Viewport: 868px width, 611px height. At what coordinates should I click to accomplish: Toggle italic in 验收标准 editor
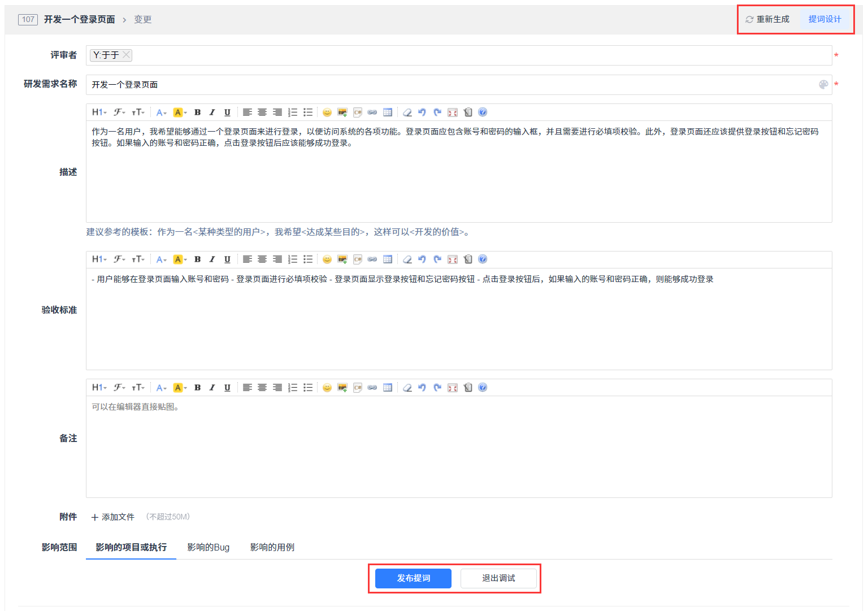pyautogui.click(x=212, y=259)
